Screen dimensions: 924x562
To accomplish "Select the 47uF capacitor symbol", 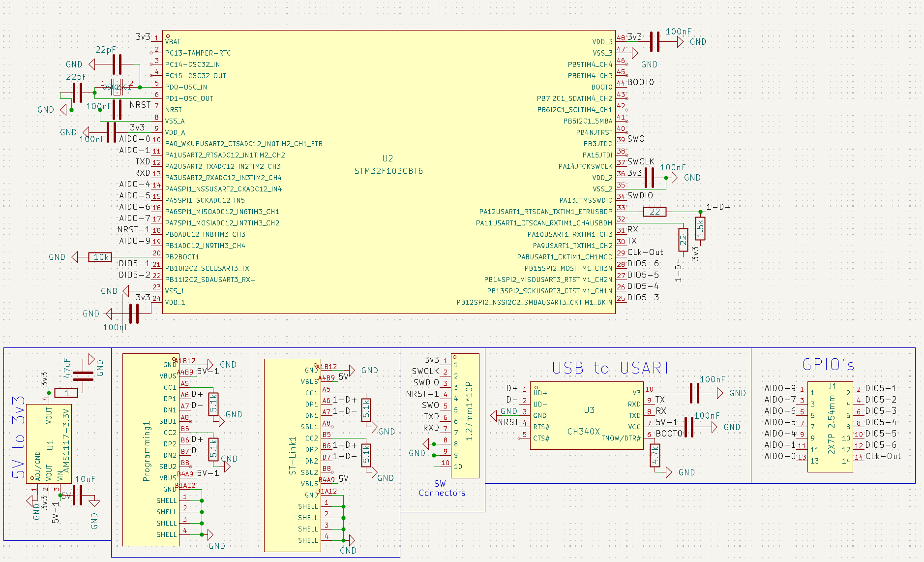I will coord(83,376).
